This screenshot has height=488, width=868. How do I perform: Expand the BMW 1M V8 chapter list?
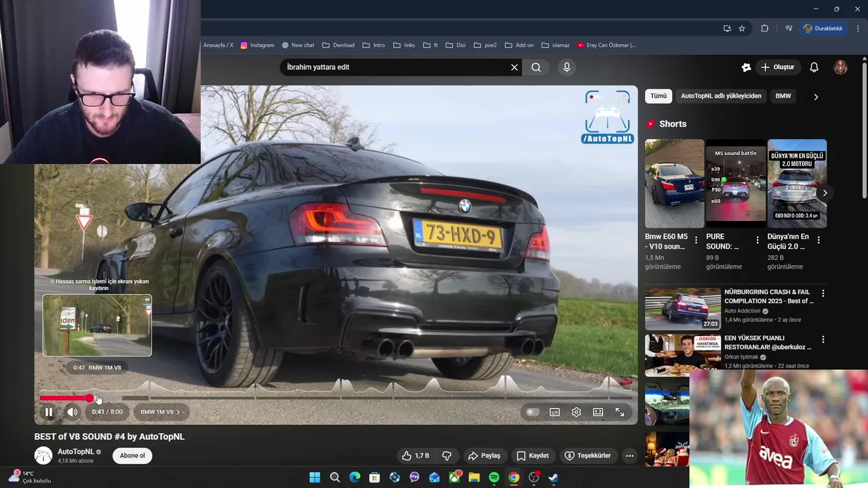pos(160,412)
